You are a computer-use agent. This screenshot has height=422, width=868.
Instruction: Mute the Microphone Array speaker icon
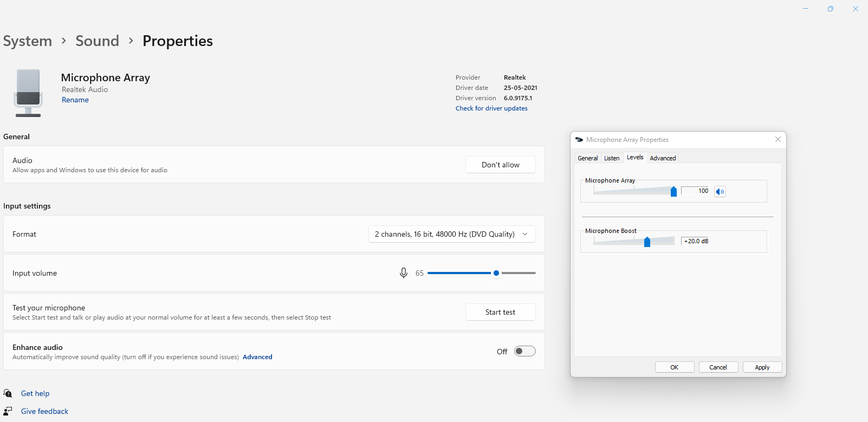tap(720, 191)
